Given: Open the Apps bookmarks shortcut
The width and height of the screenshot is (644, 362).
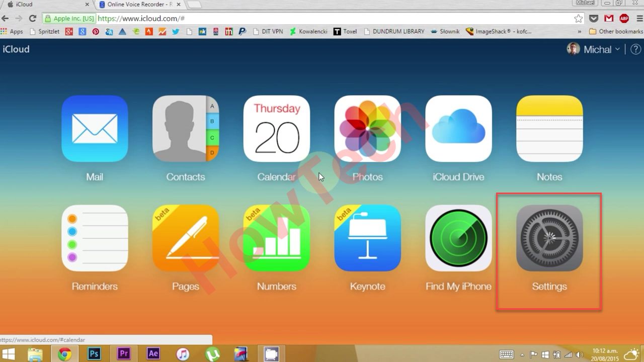Looking at the screenshot, I should point(12,31).
